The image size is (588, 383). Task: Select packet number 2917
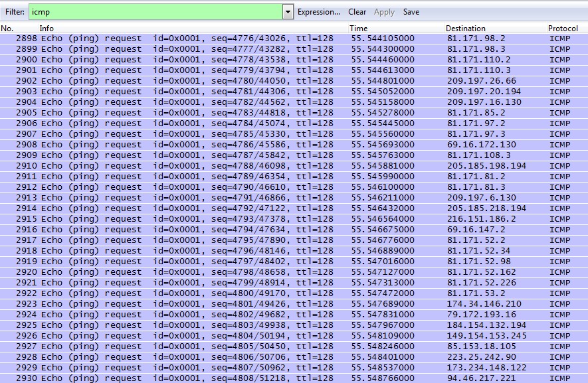[x=294, y=240]
